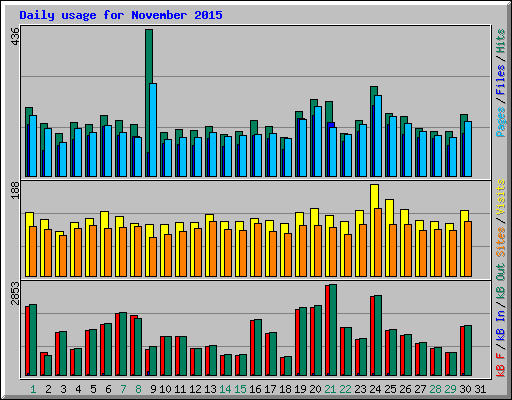Click the 'Hits' legend label
This screenshot has height=400, width=512.
[501, 41]
